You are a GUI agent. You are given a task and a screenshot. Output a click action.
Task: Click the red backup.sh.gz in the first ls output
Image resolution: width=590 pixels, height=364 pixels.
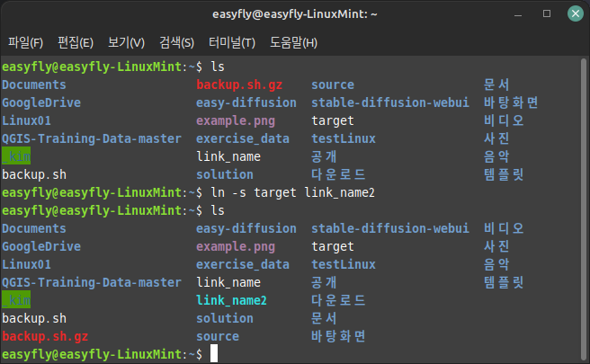click(239, 84)
